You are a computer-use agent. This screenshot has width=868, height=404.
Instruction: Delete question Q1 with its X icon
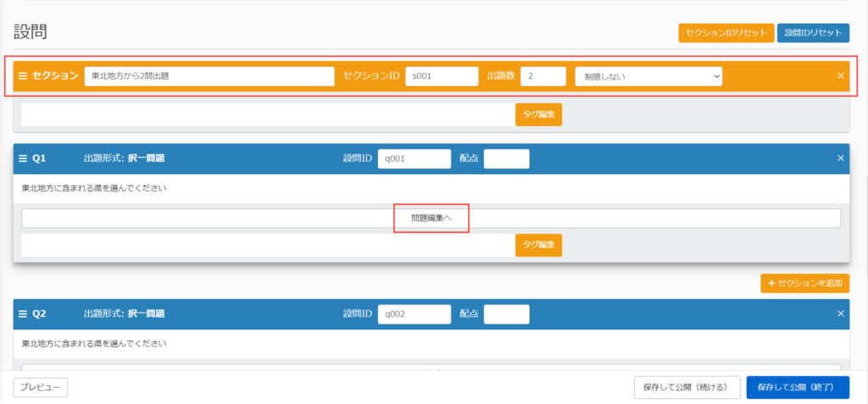[x=840, y=158]
